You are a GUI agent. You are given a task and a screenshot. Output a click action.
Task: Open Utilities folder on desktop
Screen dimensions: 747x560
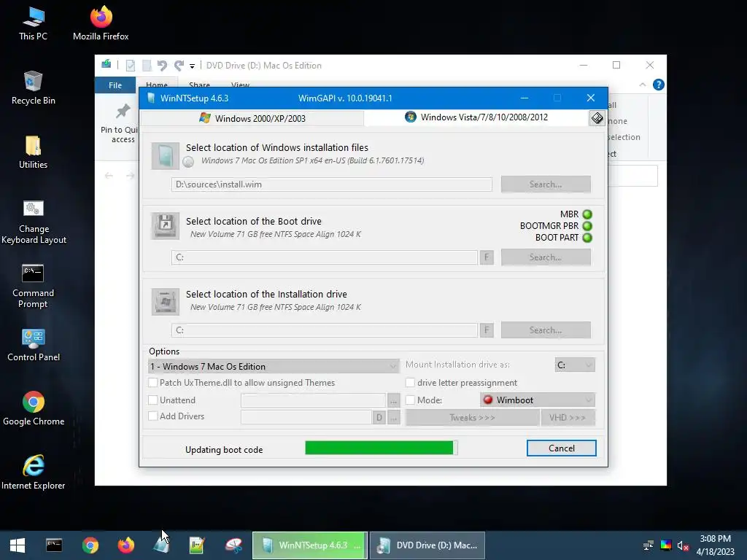33,152
